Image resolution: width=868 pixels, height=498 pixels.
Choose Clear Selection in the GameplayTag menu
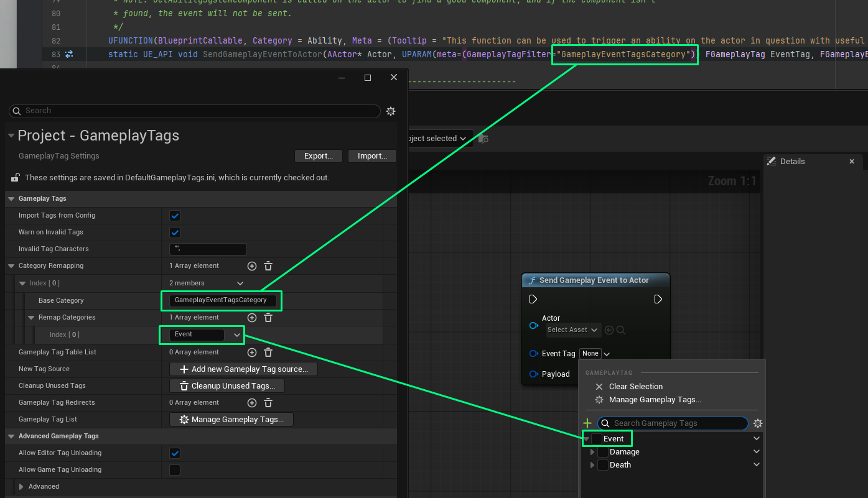click(x=635, y=387)
